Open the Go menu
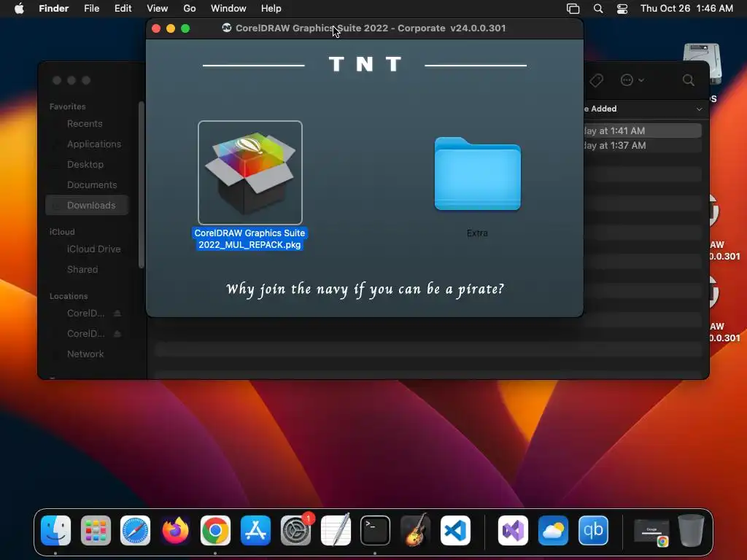 pyautogui.click(x=190, y=9)
